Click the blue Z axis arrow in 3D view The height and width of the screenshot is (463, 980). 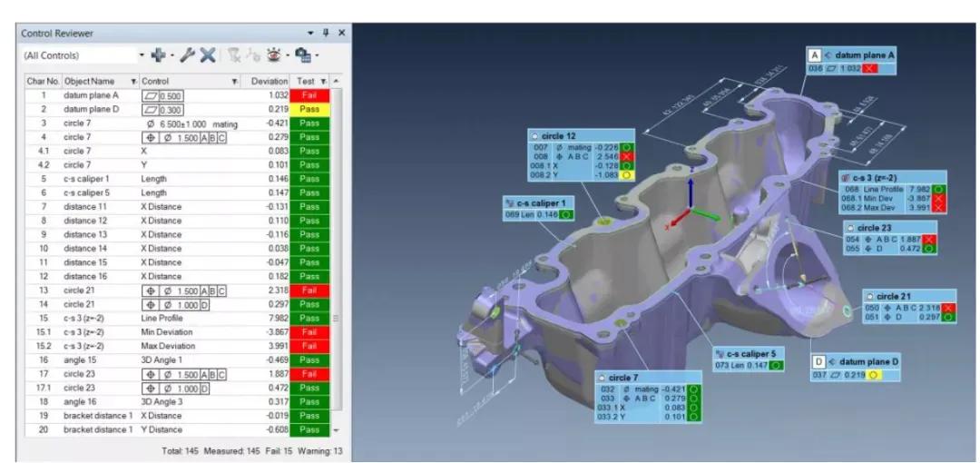(691, 192)
